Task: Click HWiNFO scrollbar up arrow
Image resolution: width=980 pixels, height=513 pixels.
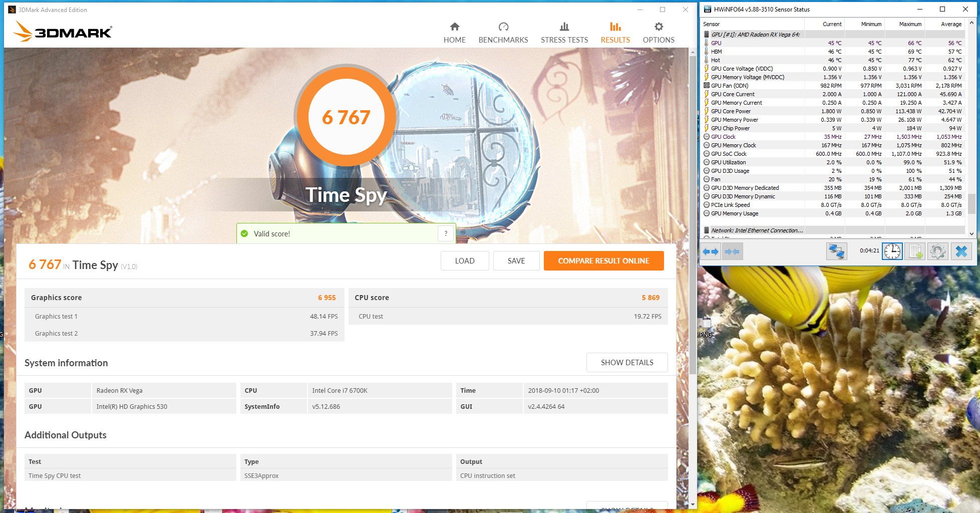Action: pos(971,23)
